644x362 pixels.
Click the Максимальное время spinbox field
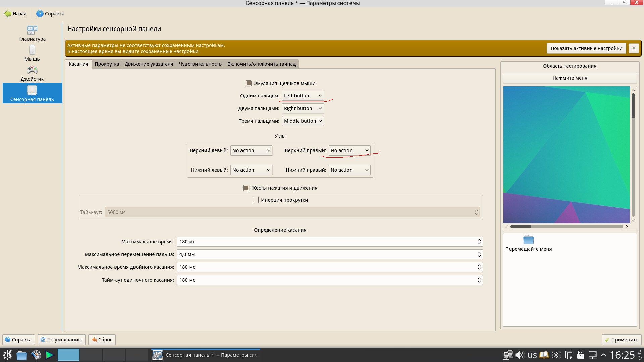coord(325,242)
